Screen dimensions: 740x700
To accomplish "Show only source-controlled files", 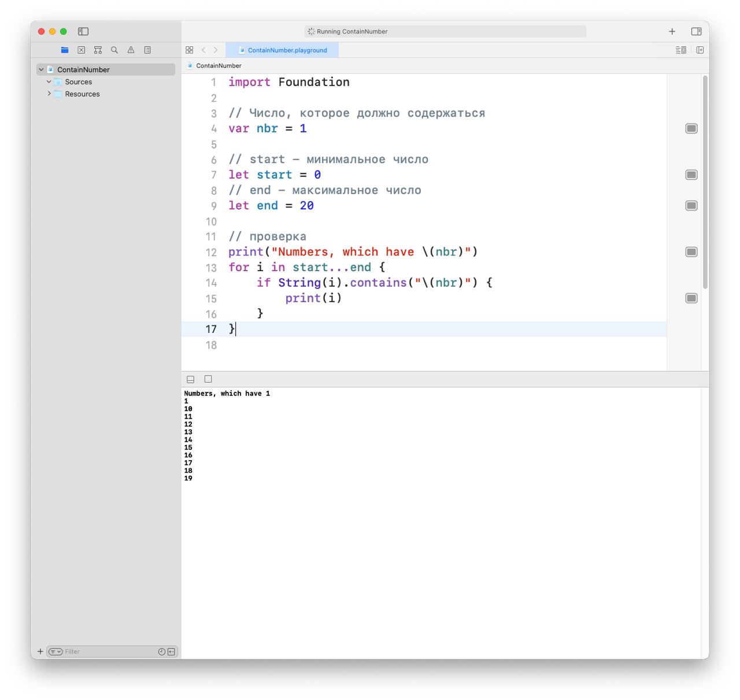I will pyautogui.click(x=171, y=651).
